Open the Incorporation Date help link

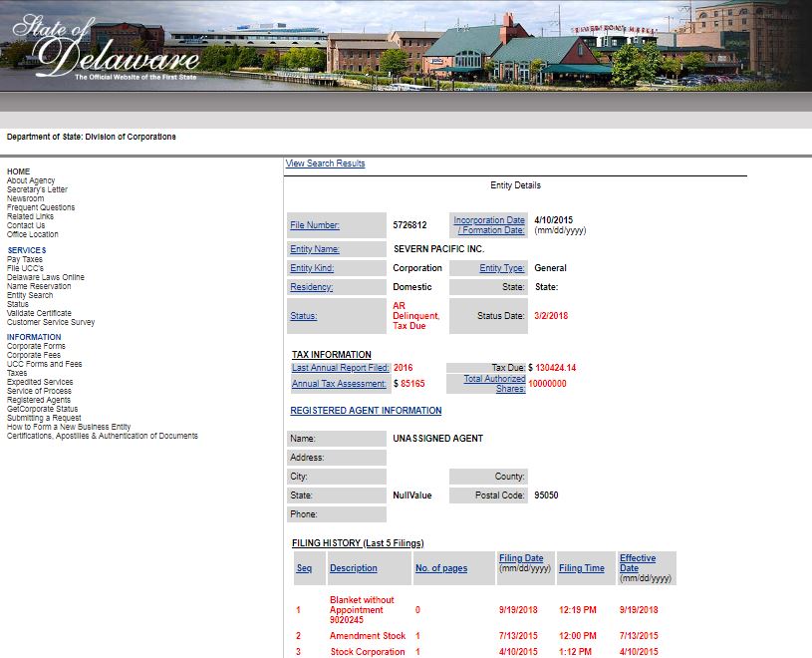[489, 225]
